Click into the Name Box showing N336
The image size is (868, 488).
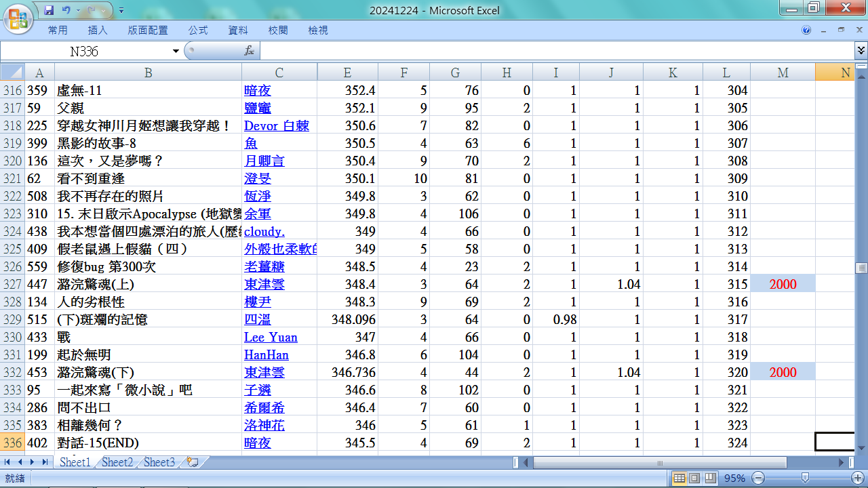(x=85, y=51)
